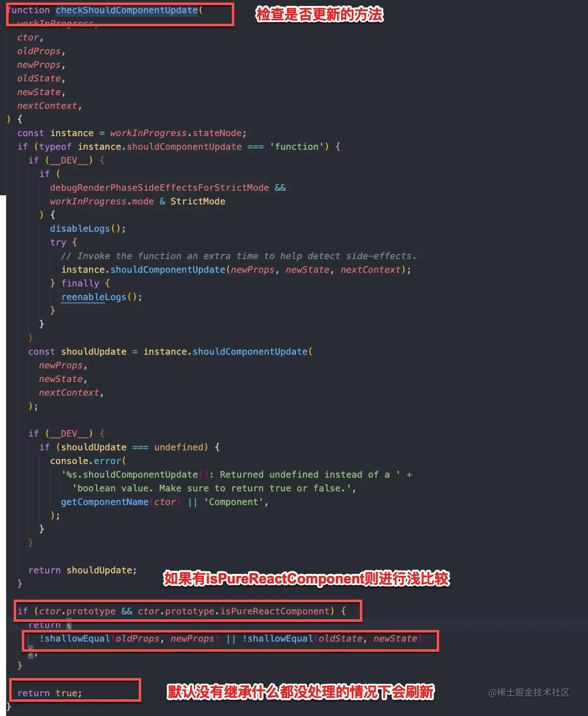Click '__DEV__' above 'shouldUpdate === undefined'
The image size is (588, 716).
(69, 434)
